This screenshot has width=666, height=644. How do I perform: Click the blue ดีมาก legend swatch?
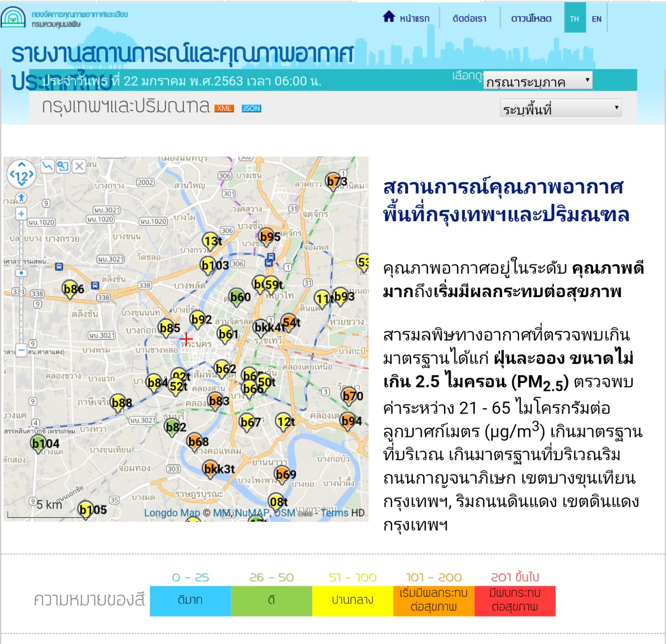(x=190, y=600)
